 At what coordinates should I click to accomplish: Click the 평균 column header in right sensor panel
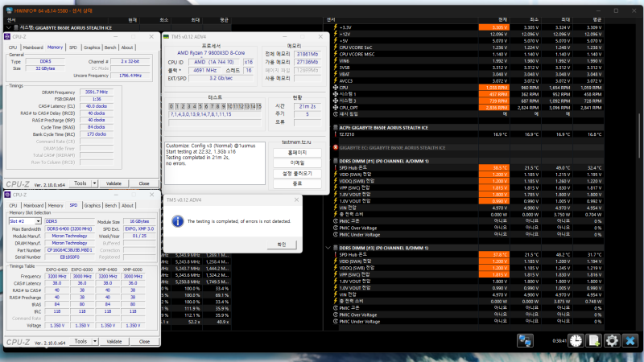[x=597, y=19]
